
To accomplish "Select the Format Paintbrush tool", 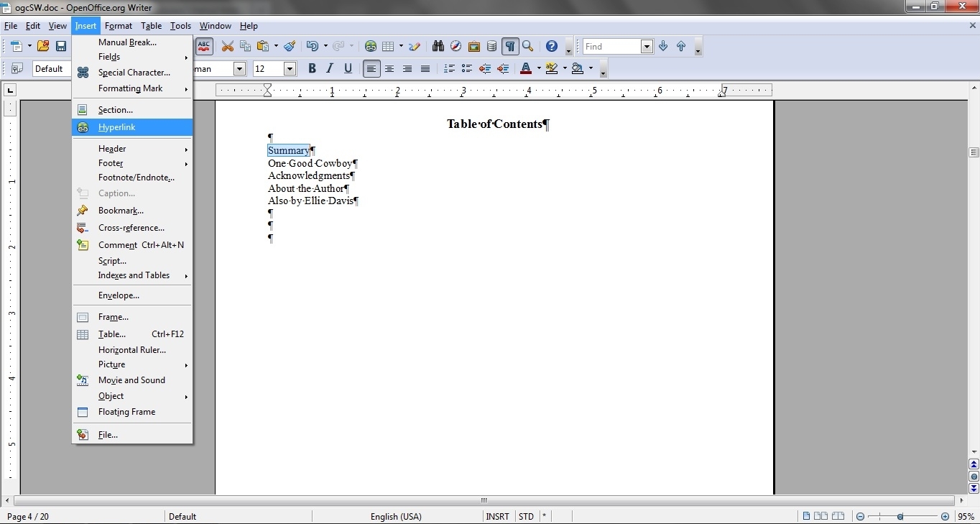I will pyautogui.click(x=290, y=46).
